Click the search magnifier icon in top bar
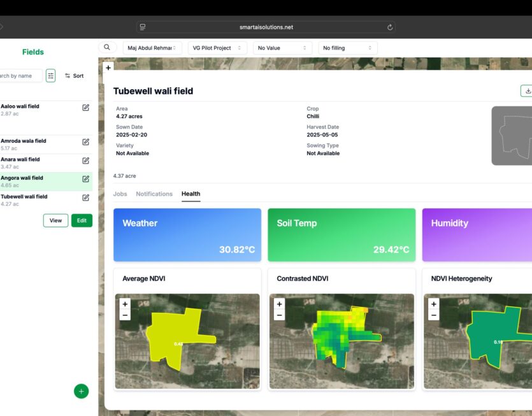532x416 pixels. pos(107,48)
